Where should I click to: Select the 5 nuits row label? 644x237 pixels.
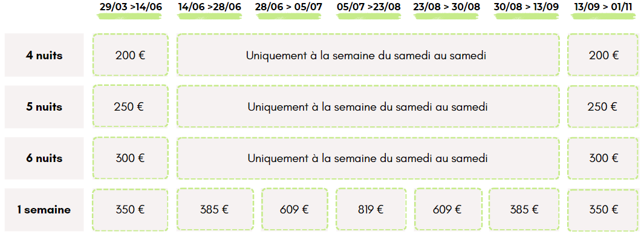(x=44, y=107)
